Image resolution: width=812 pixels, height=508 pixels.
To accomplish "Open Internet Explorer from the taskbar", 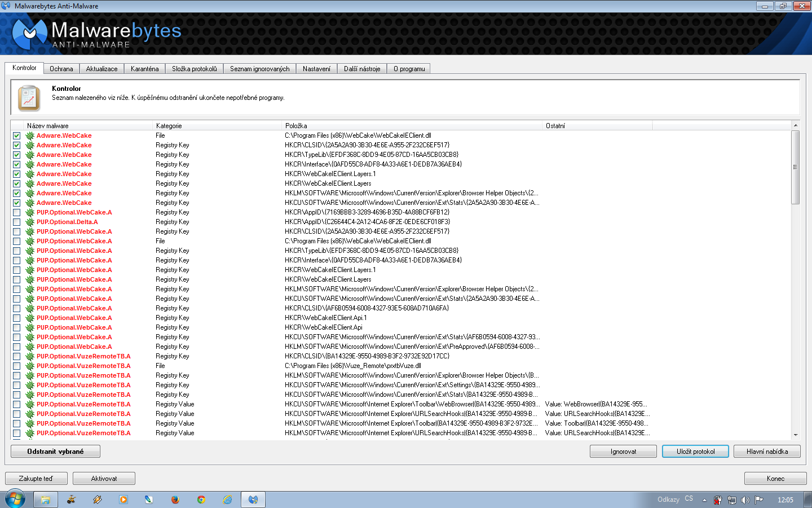I will 227,500.
